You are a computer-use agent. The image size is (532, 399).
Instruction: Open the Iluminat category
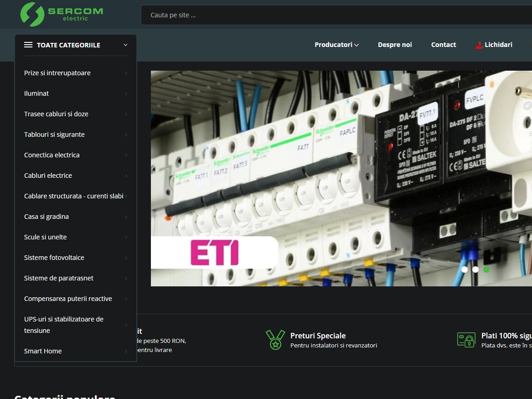pyautogui.click(x=36, y=93)
